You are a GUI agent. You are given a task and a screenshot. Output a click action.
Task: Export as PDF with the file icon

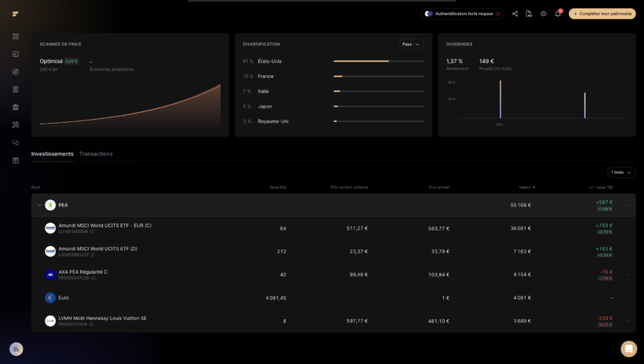click(x=529, y=14)
